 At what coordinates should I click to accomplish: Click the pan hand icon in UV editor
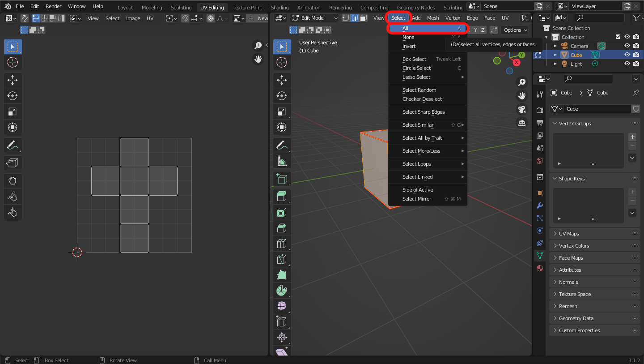(x=258, y=59)
